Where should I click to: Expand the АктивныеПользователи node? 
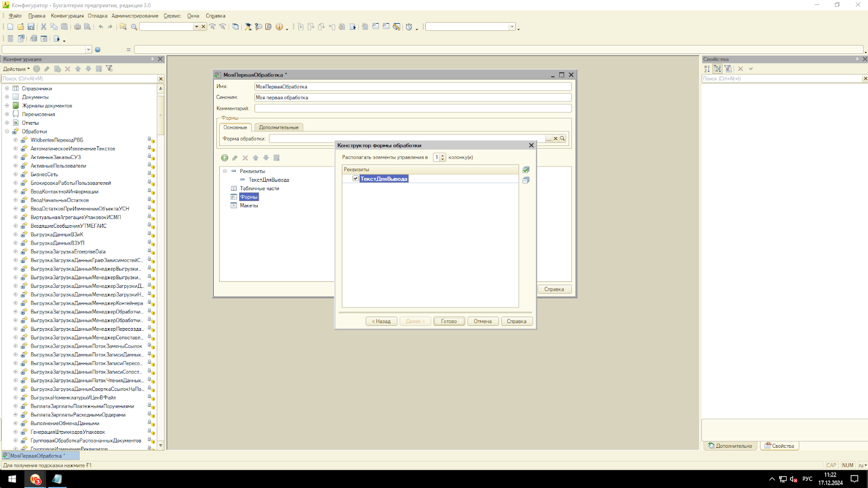click(x=16, y=166)
